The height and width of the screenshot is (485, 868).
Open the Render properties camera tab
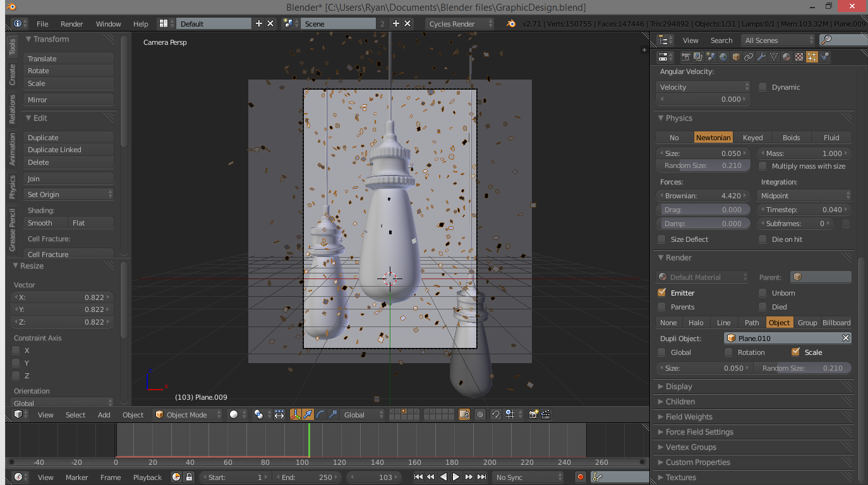pos(685,57)
